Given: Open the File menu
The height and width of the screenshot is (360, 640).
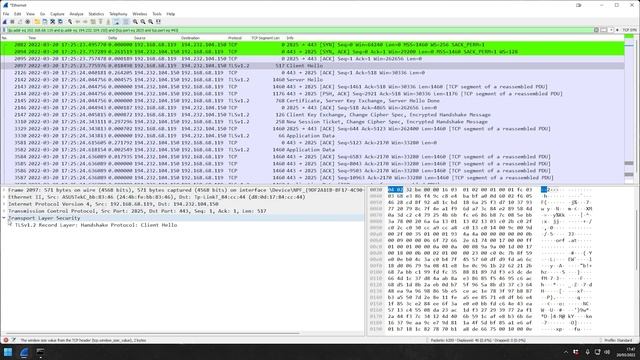Looking at the screenshot, I should click(6, 14).
